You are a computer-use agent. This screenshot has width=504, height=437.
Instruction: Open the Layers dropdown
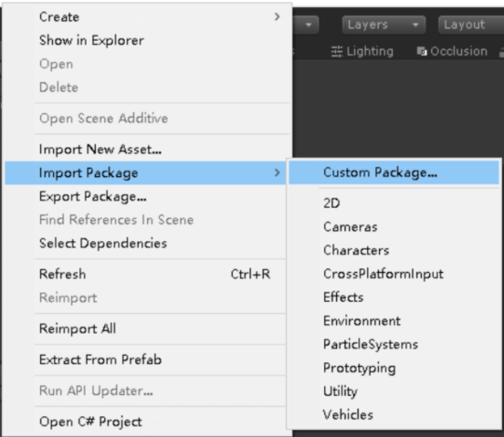pyautogui.click(x=383, y=25)
